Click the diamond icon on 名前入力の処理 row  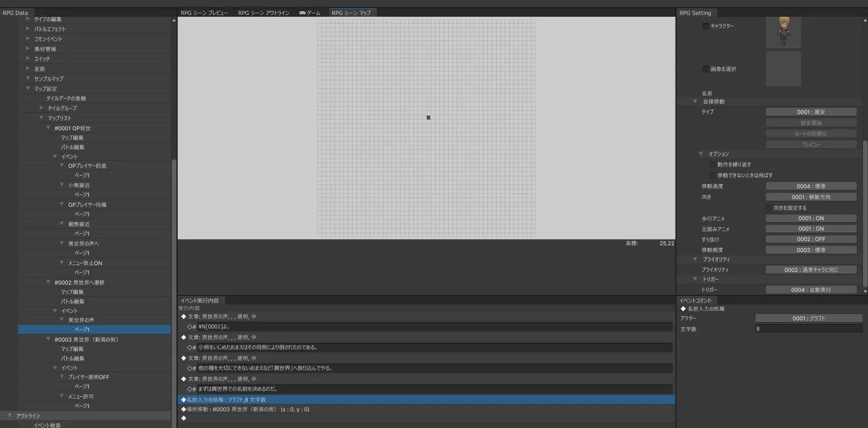[184, 400]
